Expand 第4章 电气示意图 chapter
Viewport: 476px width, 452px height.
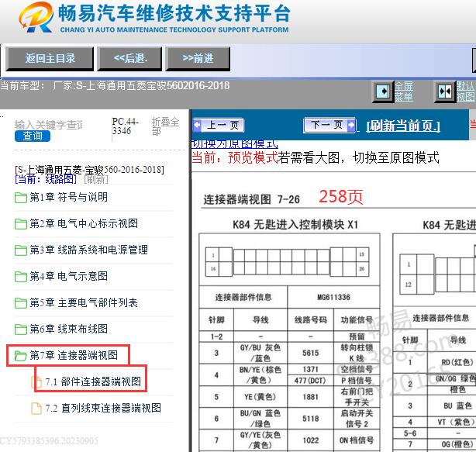(68, 276)
